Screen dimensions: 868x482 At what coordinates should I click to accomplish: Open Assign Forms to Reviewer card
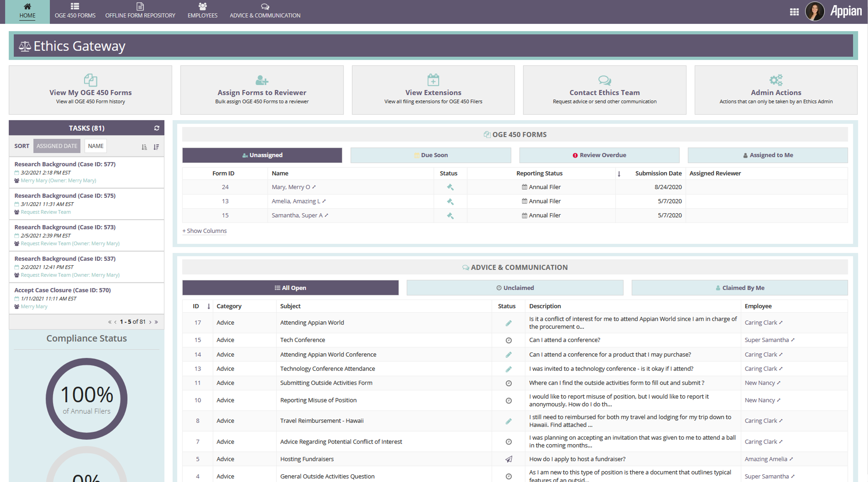(262, 90)
